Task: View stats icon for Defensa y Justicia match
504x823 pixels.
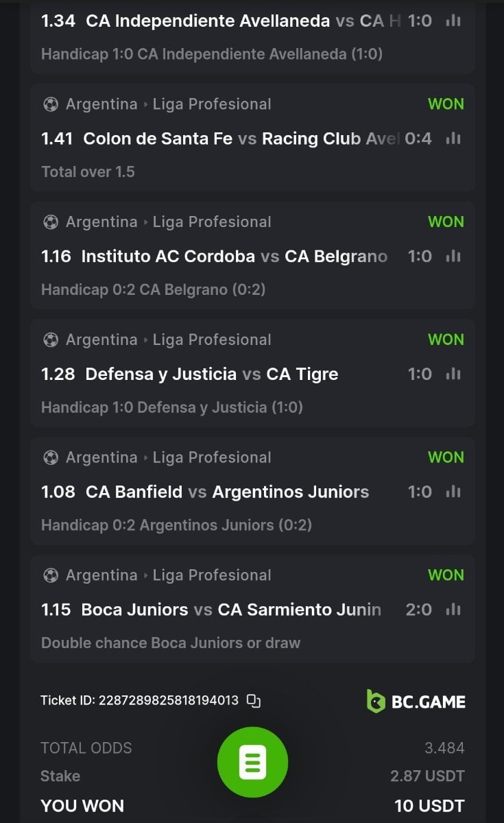Action: (453, 374)
